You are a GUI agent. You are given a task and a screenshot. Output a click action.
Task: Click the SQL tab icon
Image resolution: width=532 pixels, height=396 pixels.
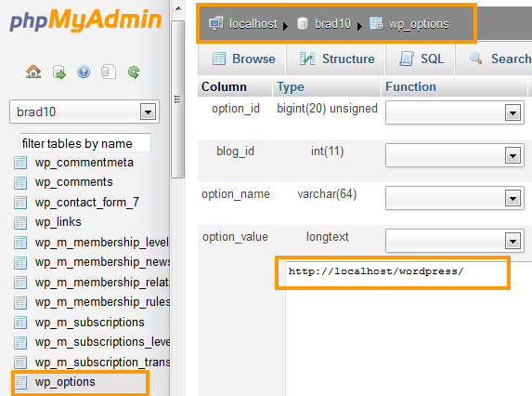(407, 59)
